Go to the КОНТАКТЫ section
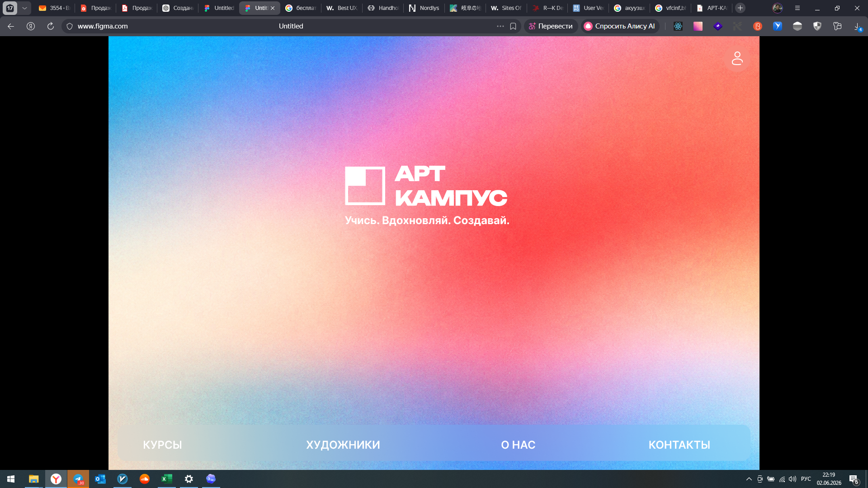Image resolution: width=868 pixels, height=488 pixels. coord(679,445)
